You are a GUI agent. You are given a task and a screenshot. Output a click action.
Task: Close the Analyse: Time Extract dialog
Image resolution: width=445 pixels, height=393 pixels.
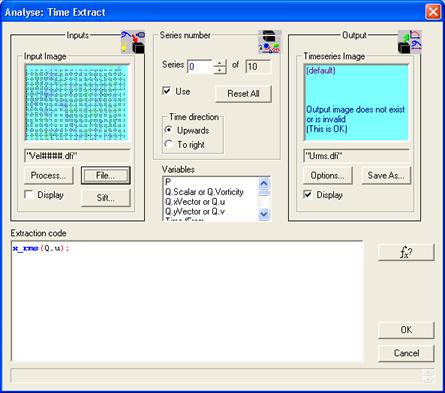[433, 12]
